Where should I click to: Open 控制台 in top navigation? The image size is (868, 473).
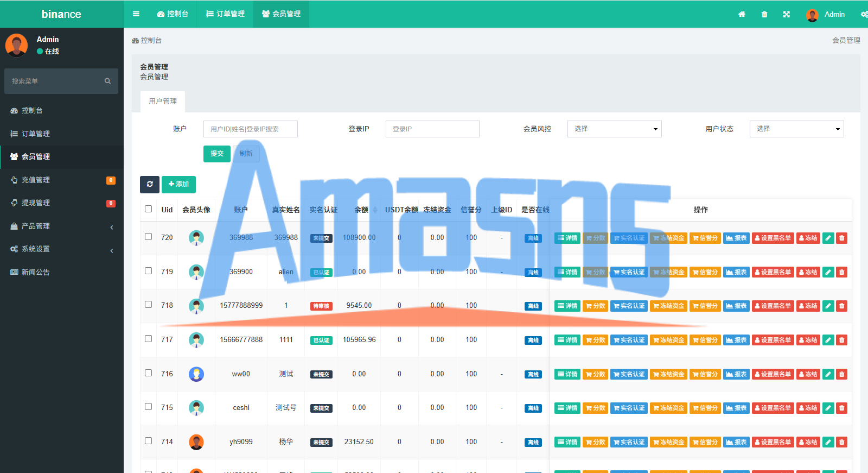click(173, 14)
